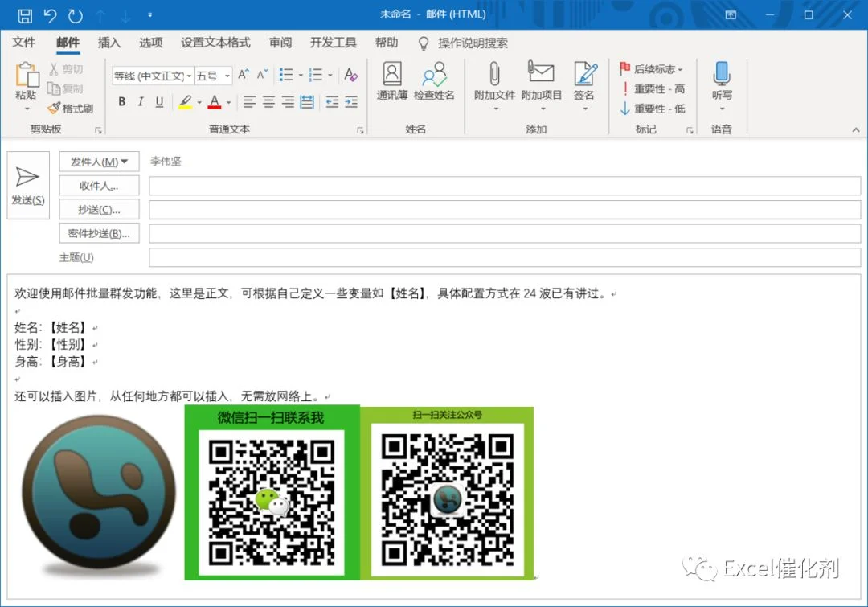The width and height of the screenshot is (868, 607).
Task: Decrease font size with A-down icon
Action: point(262,75)
